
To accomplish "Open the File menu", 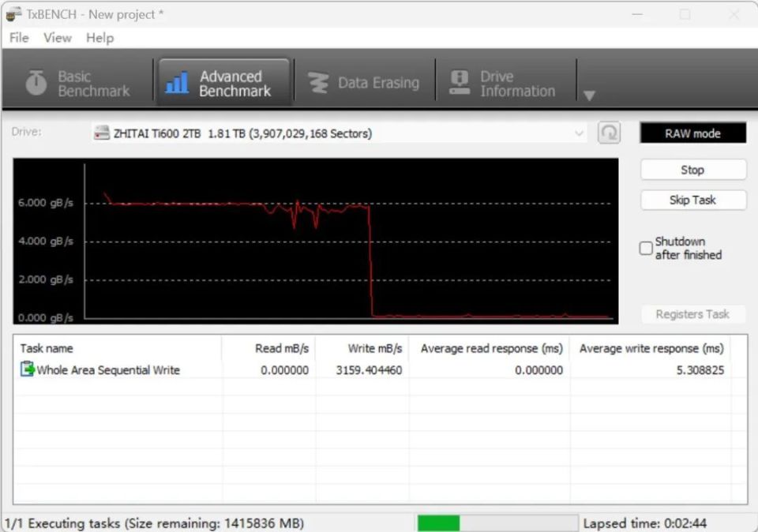I will click(x=19, y=38).
